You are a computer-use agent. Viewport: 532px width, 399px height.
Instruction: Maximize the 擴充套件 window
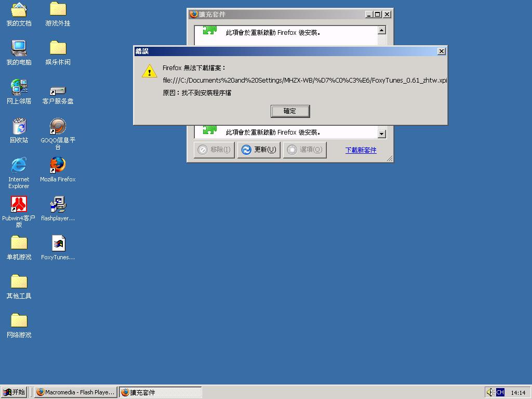click(x=378, y=14)
